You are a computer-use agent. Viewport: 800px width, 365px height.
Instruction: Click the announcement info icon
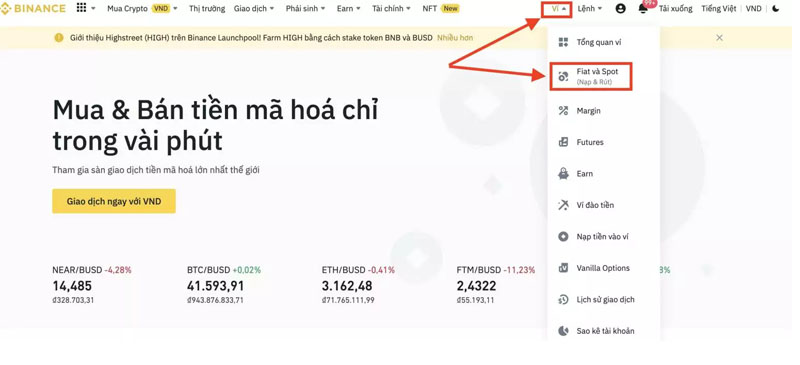59,37
